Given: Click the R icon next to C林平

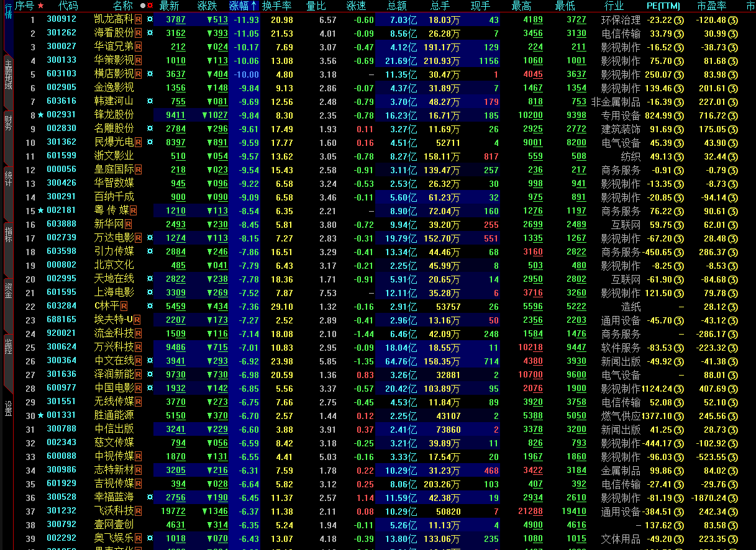Looking at the screenshot, I should click(x=124, y=307).
